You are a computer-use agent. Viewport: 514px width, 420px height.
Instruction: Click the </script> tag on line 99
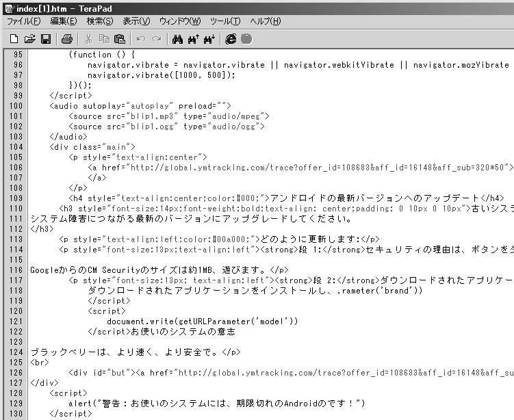coord(70,96)
